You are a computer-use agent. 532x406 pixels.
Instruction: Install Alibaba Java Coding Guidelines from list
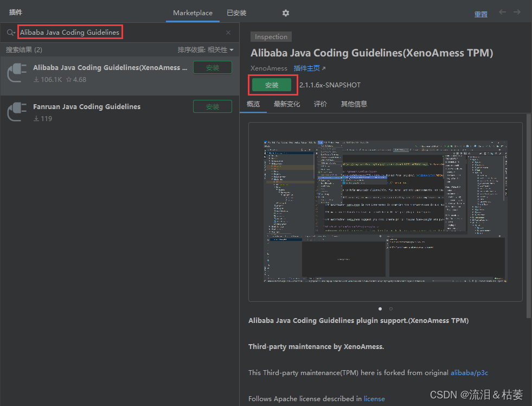(x=213, y=67)
